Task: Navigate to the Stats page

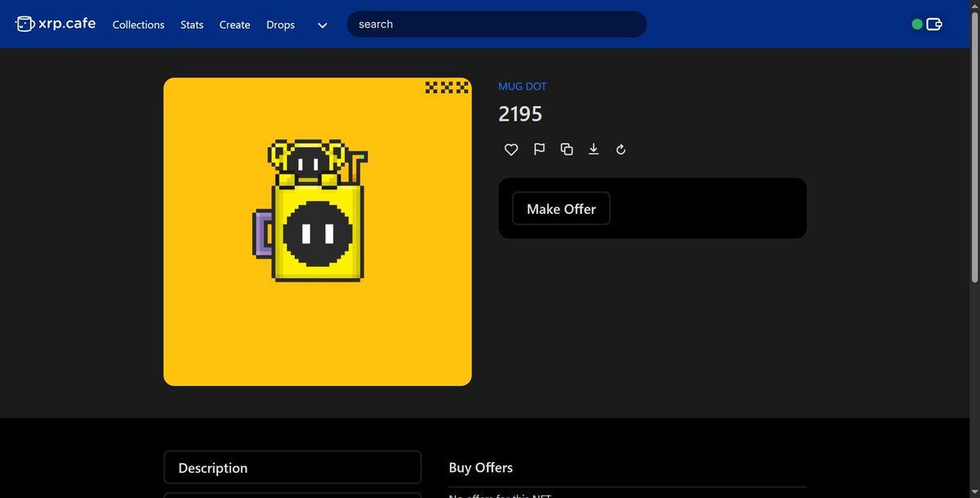Action: 192,24
